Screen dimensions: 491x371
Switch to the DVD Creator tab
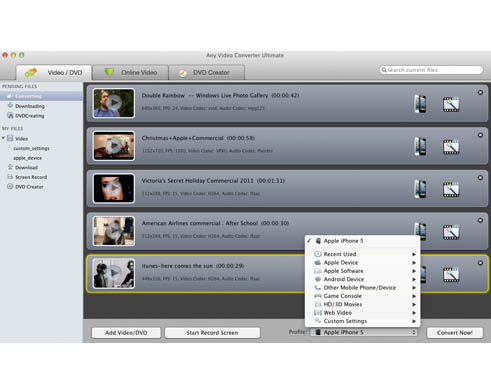[207, 72]
